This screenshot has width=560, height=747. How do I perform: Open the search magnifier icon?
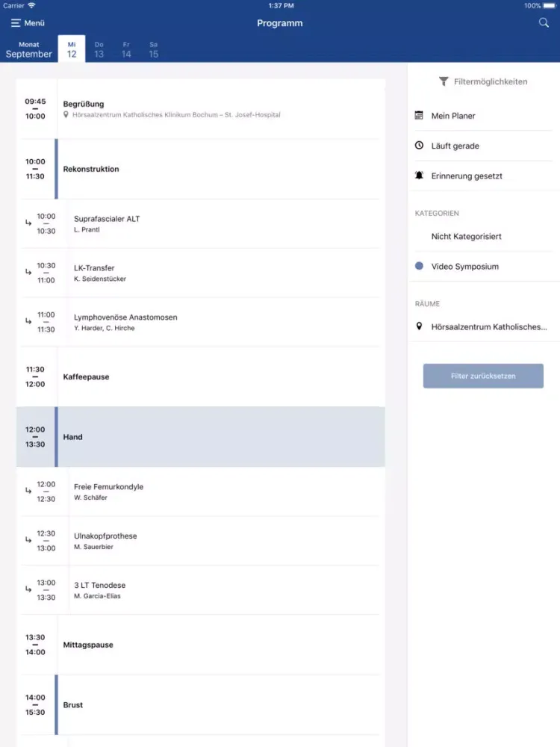click(544, 23)
